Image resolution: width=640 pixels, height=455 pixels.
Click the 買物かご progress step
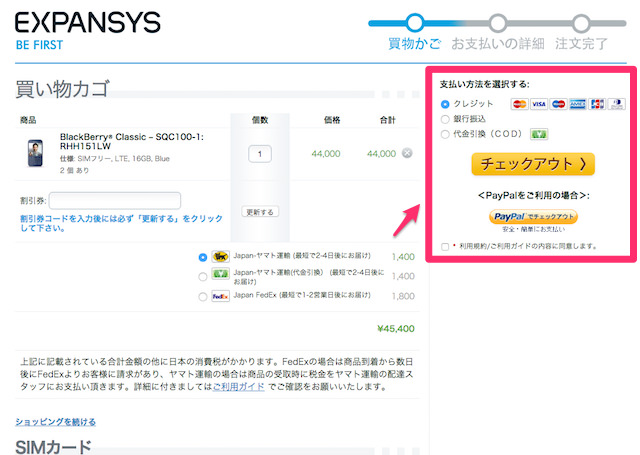(x=414, y=44)
